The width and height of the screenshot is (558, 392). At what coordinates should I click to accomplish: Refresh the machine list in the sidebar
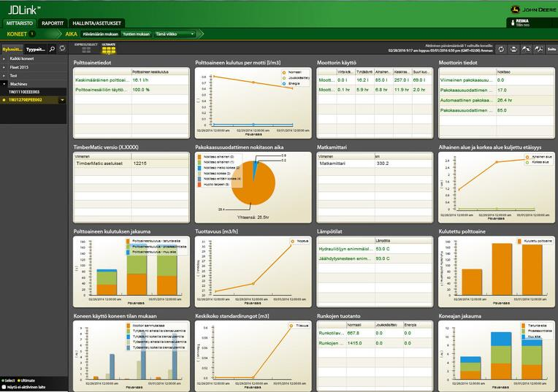[62, 48]
